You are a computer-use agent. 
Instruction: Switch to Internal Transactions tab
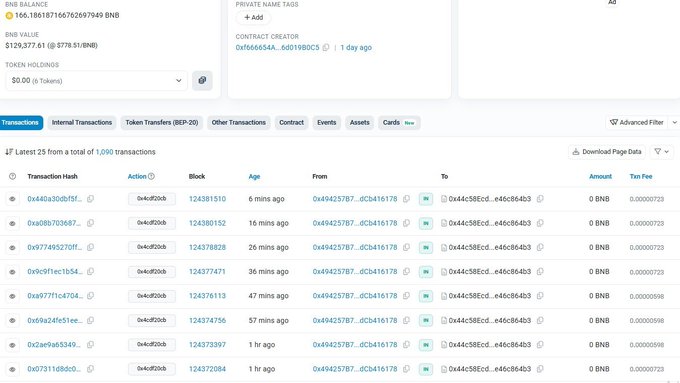[82, 123]
